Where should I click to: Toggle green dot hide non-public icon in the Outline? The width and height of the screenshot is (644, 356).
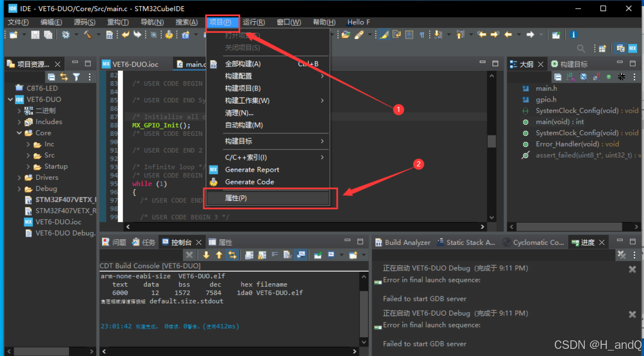pyautogui.click(x=609, y=77)
